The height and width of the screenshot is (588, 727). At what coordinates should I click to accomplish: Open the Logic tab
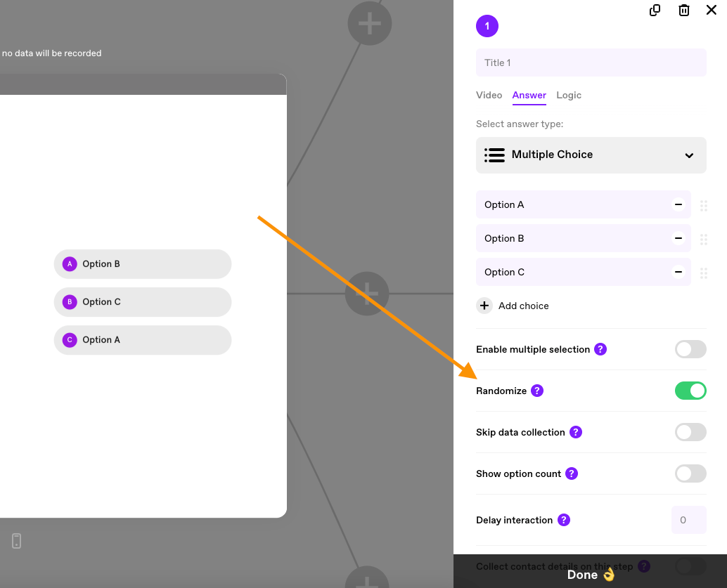pos(568,95)
